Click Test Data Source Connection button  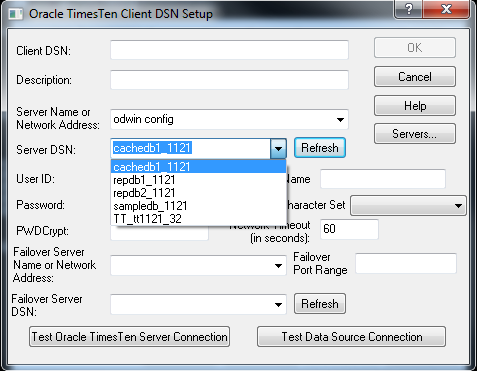pos(351,337)
